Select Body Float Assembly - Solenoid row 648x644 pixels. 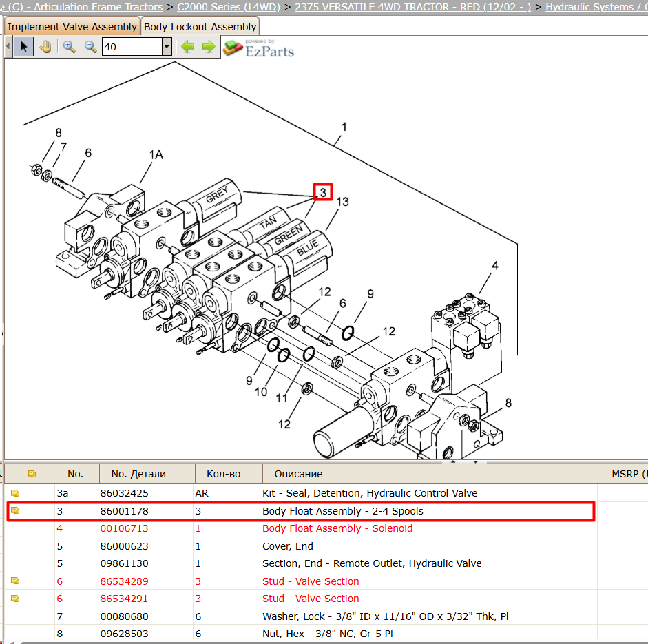point(337,528)
